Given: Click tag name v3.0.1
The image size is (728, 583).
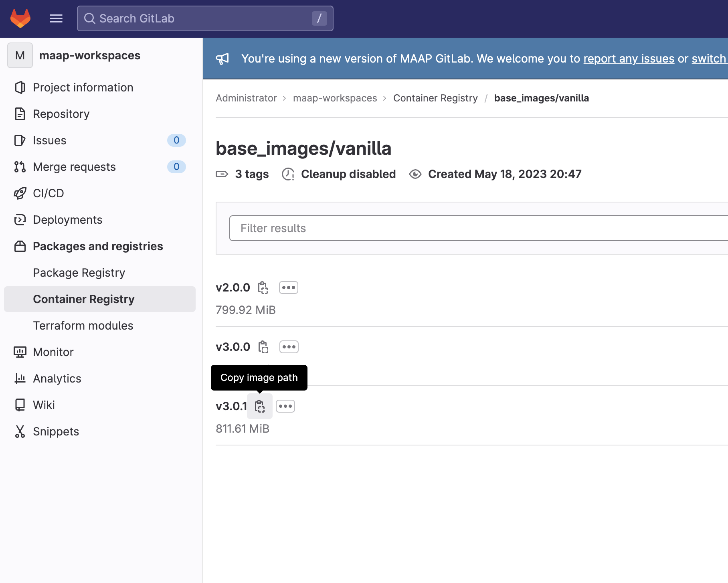Looking at the screenshot, I should (231, 406).
